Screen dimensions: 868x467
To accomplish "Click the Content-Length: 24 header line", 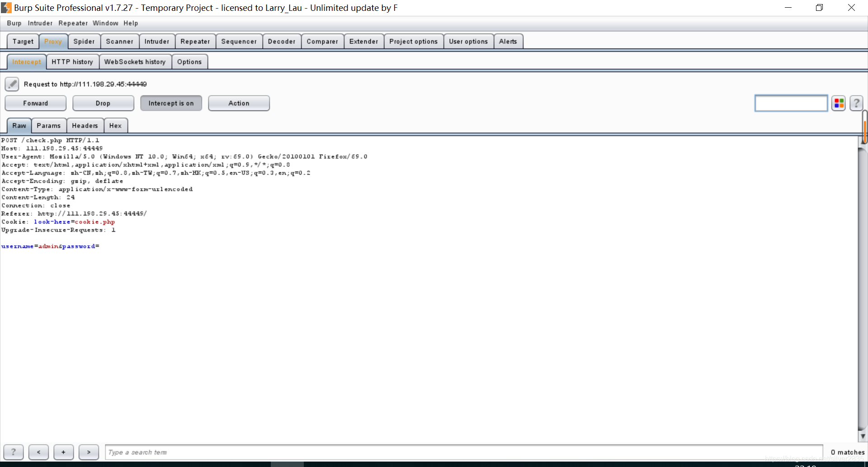I will pyautogui.click(x=38, y=197).
